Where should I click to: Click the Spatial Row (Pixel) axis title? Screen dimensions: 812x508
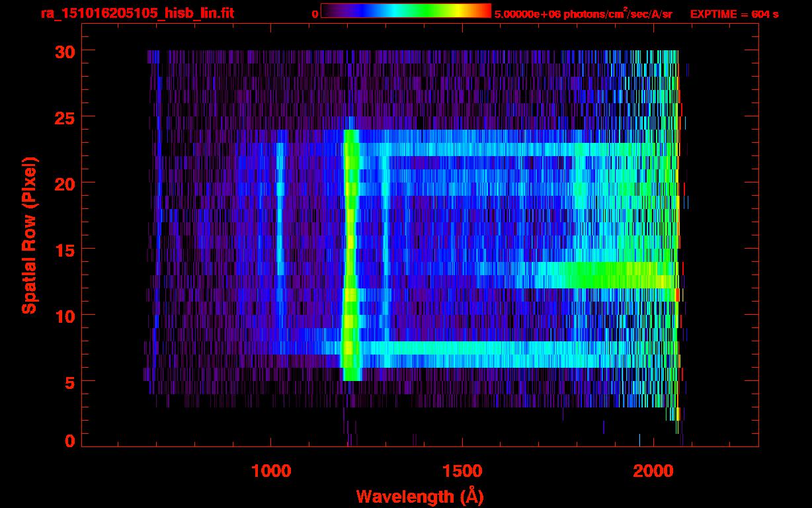pyautogui.click(x=28, y=235)
